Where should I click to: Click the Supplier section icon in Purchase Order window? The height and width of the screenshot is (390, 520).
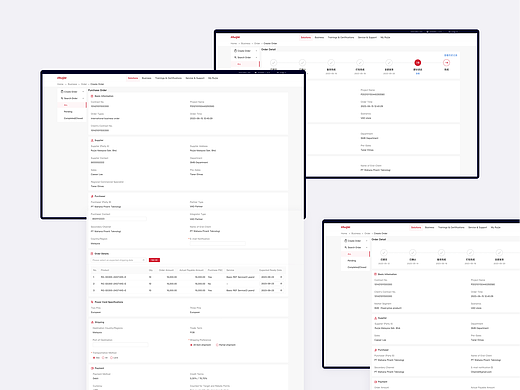92,140
